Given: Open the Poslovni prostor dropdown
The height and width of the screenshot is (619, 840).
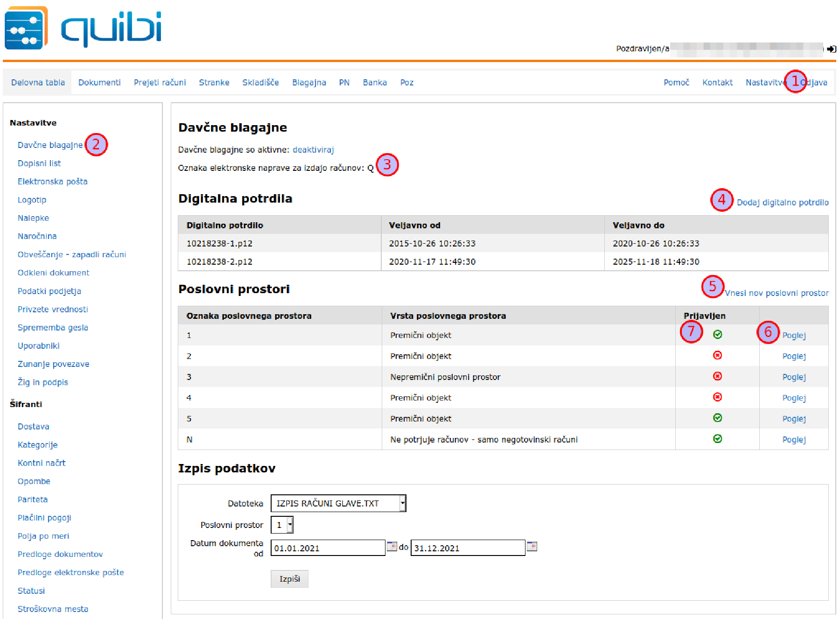Looking at the screenshot, I should pos(290,525).
